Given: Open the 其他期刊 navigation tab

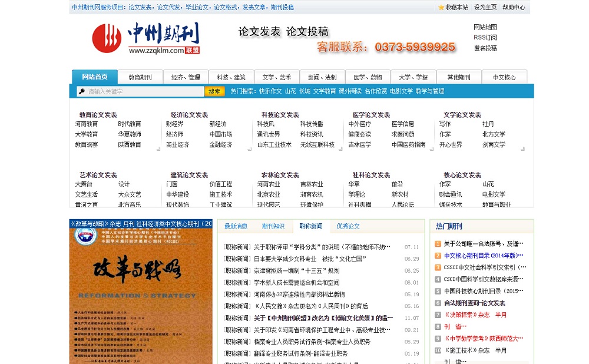Looking at the screenshot, I should coord(459,77).
